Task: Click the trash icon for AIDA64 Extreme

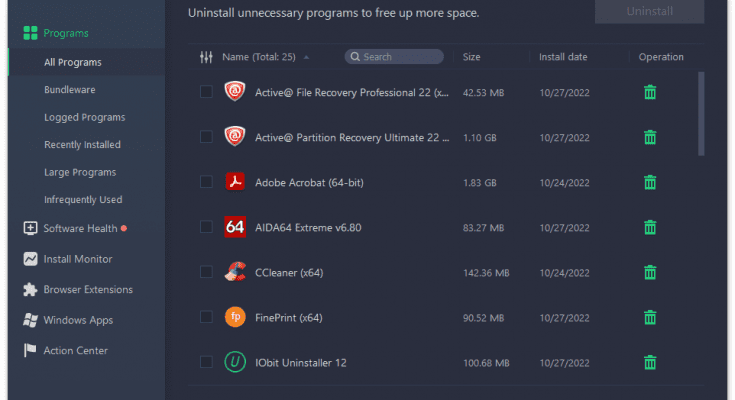Action: pyautogui.click(x=650, y=227)
